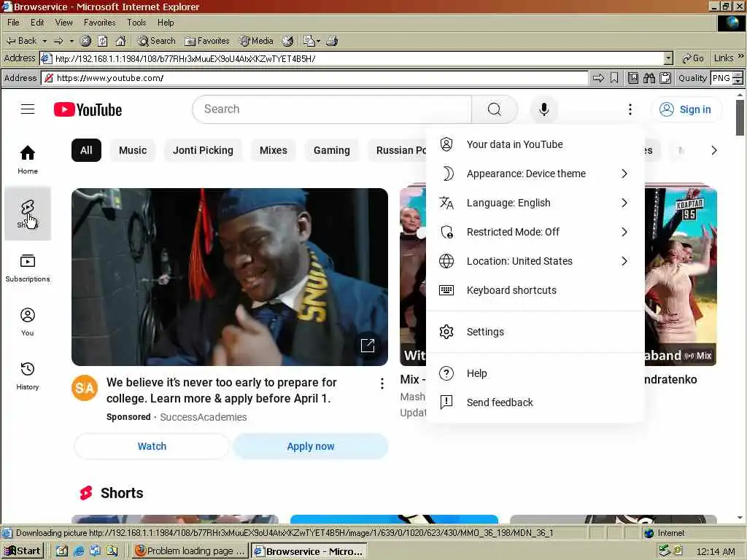Open the IE Tools menu

136,23
